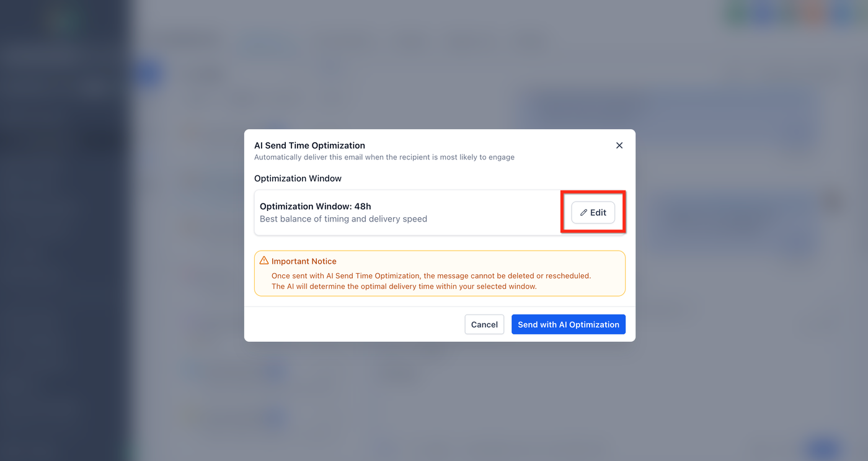This screenshot has width=868, height=461.
Task: Click the dark blurred sidebar behind dialog
Action: 62,248
